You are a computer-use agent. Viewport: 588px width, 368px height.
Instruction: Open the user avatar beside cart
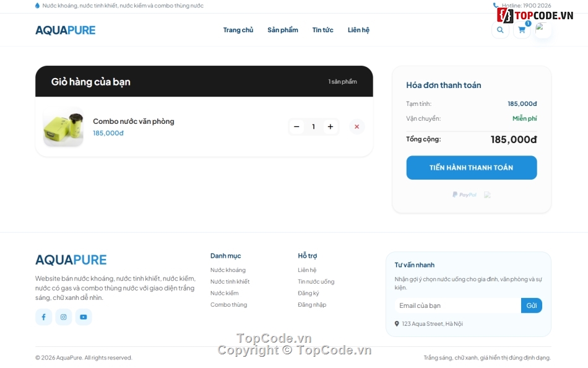[543, 30]
